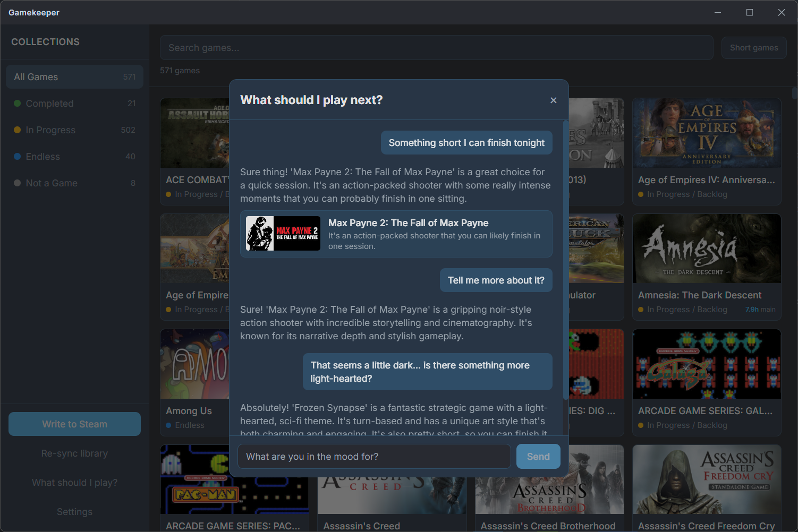Open the Endless collection

point(74,157)
